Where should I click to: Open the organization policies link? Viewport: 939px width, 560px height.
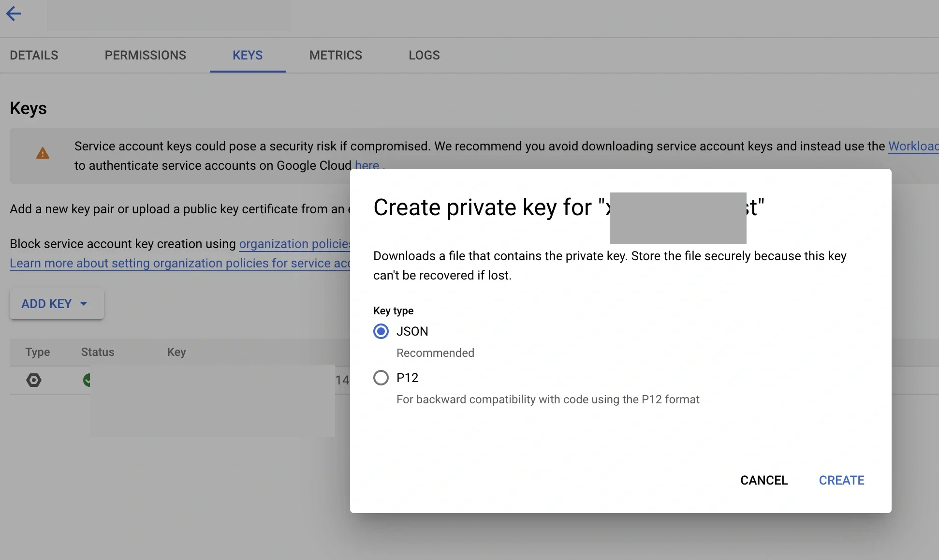[295, 244]
